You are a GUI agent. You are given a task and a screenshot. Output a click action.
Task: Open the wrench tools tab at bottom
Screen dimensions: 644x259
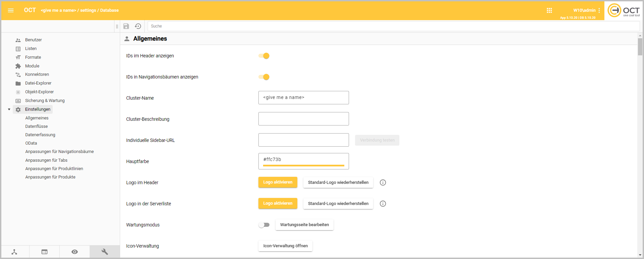tap(105, 252)
